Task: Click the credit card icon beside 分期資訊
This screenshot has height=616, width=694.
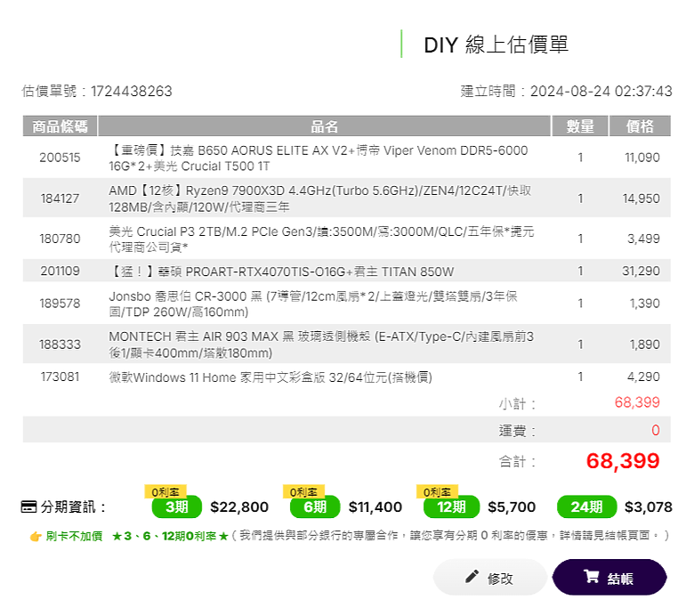Action: coord(28,507)
